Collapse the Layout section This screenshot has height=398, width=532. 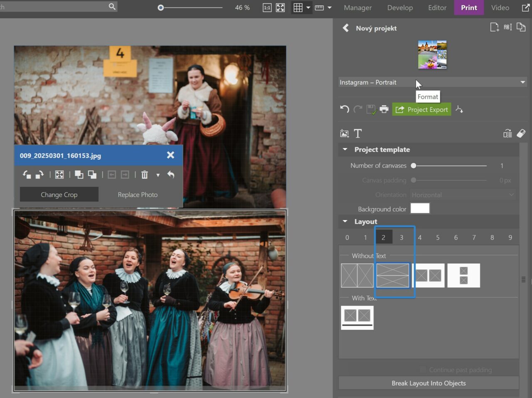pyautogui.click(x=345, y=222)
